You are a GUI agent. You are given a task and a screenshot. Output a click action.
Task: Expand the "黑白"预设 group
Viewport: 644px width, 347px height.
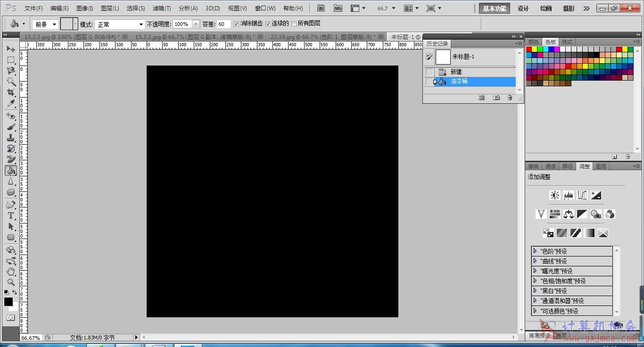[535, 290]
